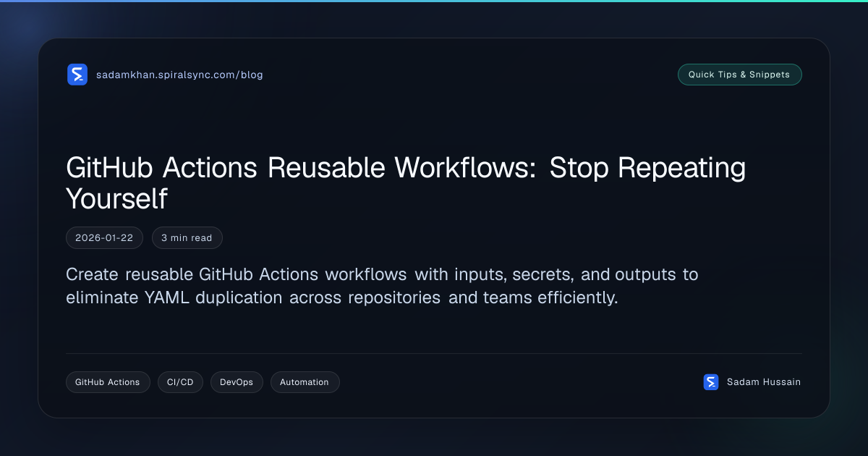Viewport: 868px width, 456px height.
Task: Click the 2026-01-22 date pill
Action: click(104, 237)
